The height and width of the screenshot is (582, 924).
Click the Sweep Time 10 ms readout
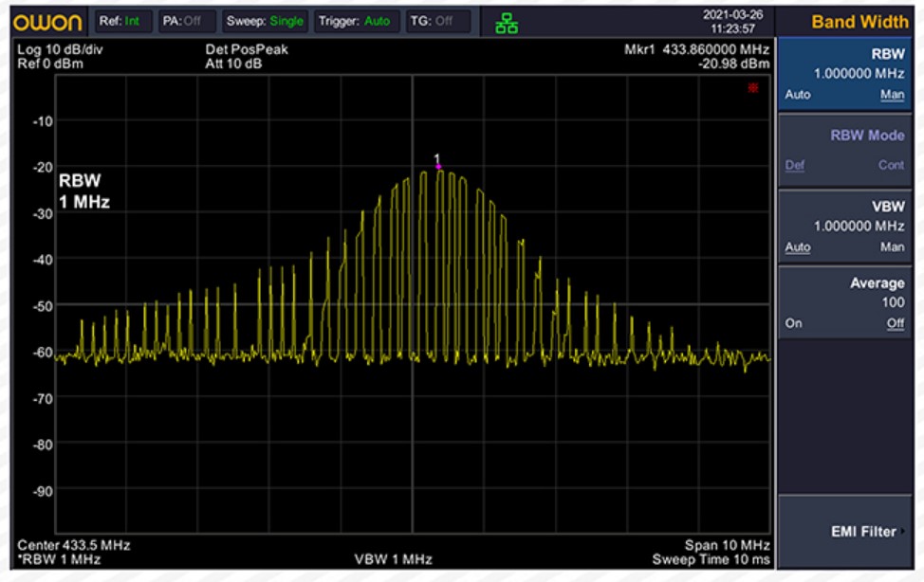[x=711, y=559]
